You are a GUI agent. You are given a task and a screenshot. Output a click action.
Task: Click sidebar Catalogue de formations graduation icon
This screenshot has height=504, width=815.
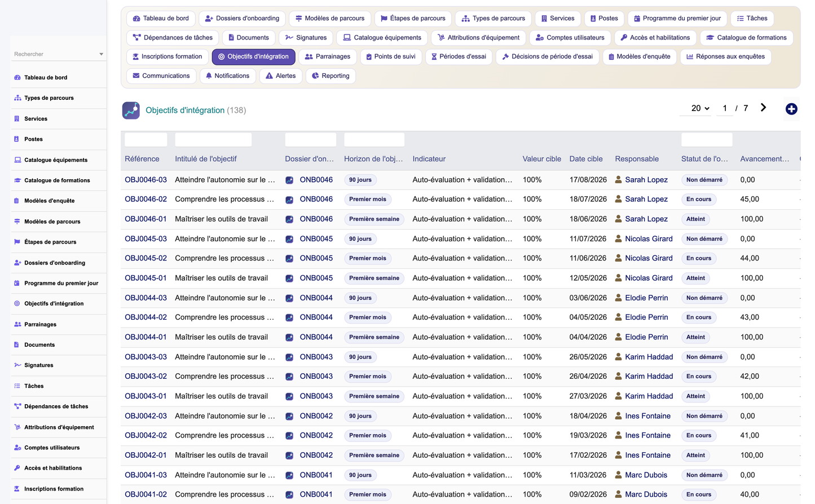click(17, 180)
